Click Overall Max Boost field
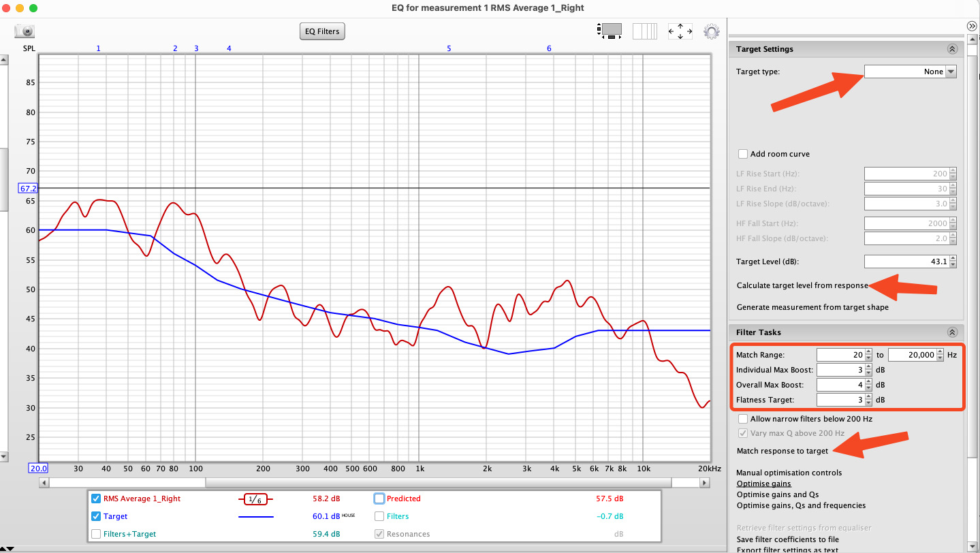Screen dimensions: 980x553 click(x=840, y=385)
